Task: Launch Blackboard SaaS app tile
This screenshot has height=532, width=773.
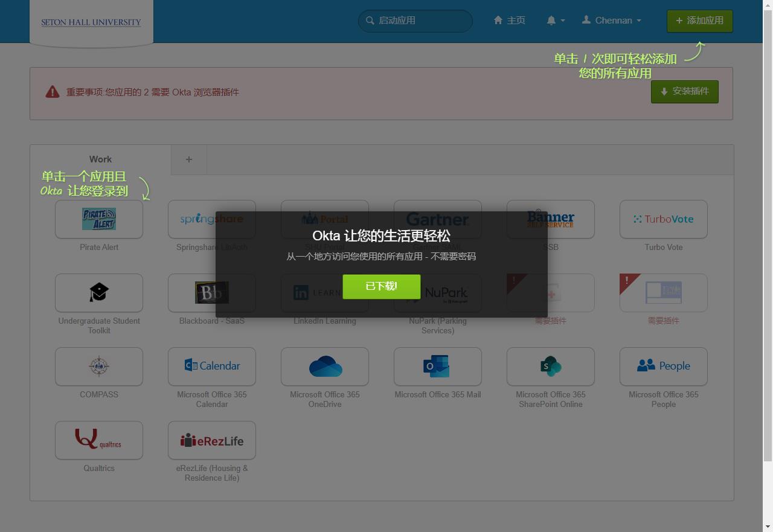Action: pos(212,293)
